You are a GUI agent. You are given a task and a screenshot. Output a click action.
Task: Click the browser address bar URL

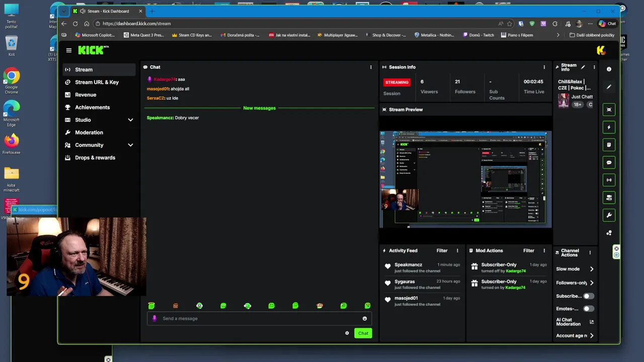(136, 24)
